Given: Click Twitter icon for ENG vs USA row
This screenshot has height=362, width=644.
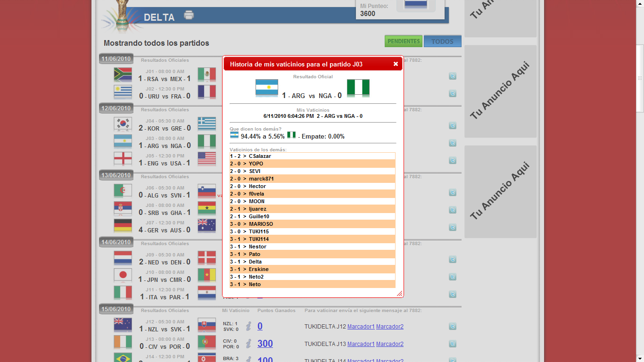Looking at the screenshot, I should click(x=453, y=160).
